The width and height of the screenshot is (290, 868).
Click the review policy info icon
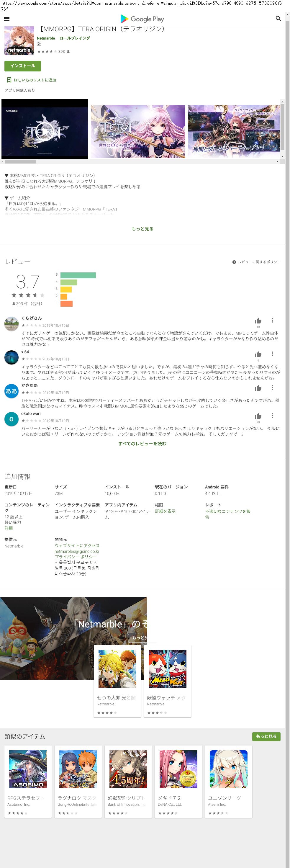[x=234, y=262]
